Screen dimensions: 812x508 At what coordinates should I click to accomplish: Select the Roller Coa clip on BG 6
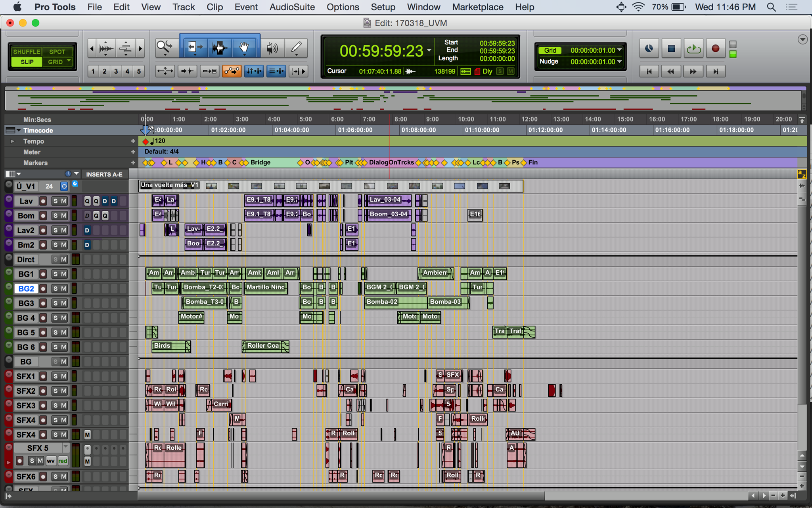coord(265,346)
